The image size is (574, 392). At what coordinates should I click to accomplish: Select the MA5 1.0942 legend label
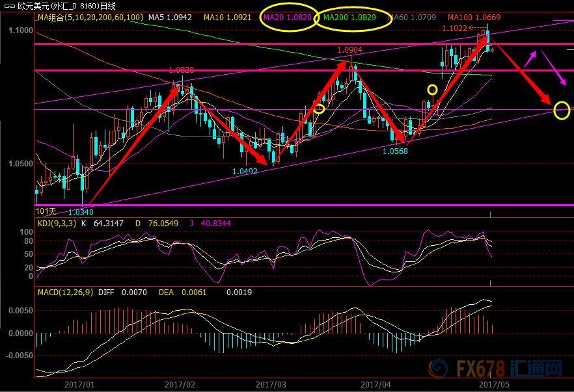[169, 17]
